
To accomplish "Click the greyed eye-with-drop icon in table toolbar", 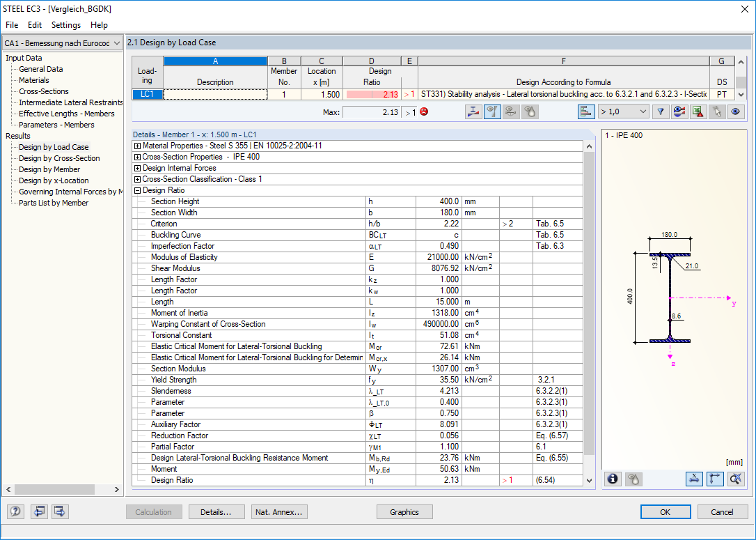I will click(530, 112).
